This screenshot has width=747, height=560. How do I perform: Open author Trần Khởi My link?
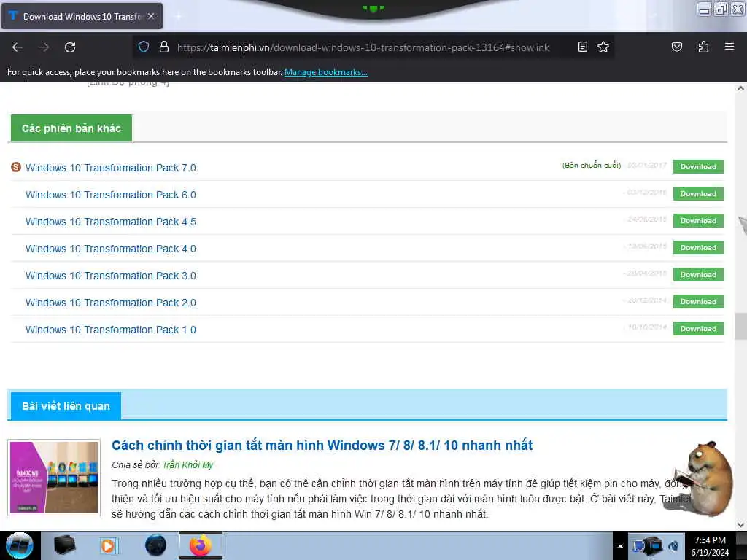tap(187, 464)
